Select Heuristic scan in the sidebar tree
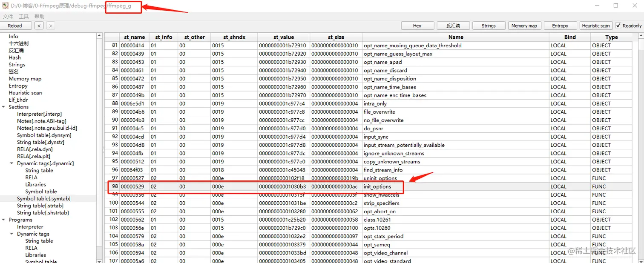Image resolution: width=644 pixels, height=263 pixels. [x=25, y=93]
